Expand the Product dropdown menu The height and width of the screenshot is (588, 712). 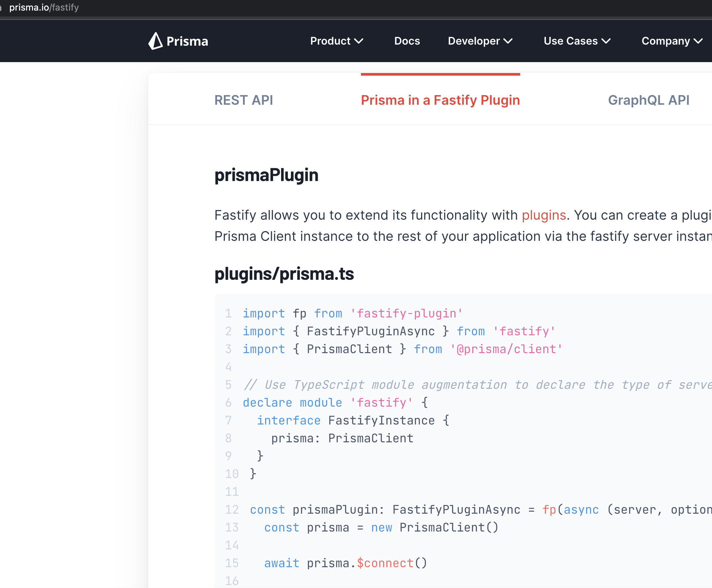[x=330, y=41]
